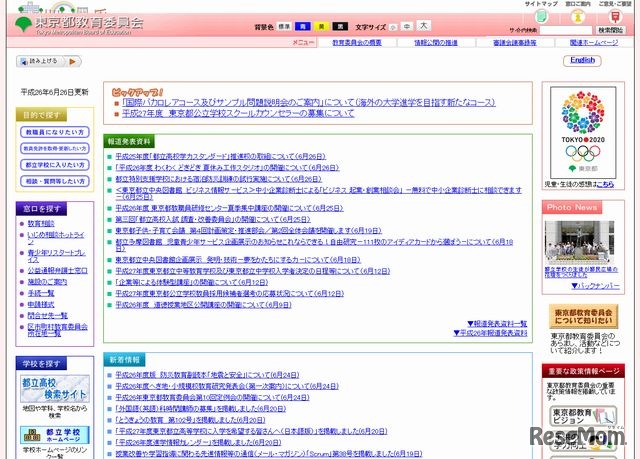Open 情報公開の推進 menu item
The height and width of the screenshot is (459, 640).
coord(436,42)
